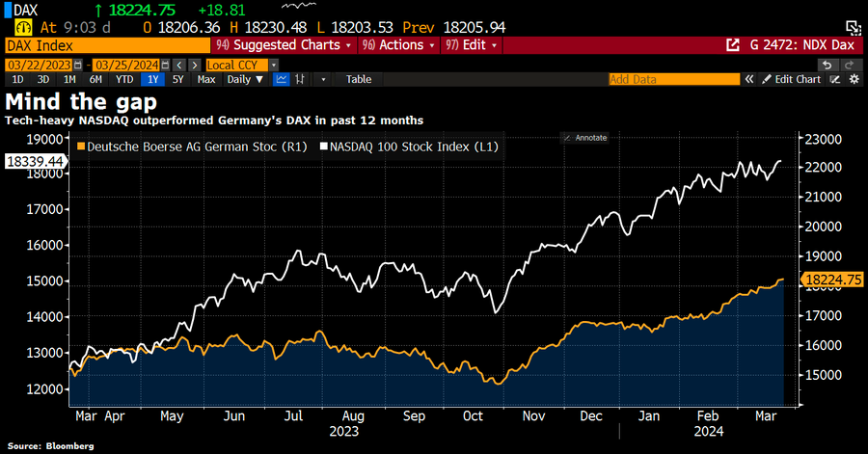This screenshot has height=454, width=868.
Task: Select the Max time range
Action: tap(206, 80)
